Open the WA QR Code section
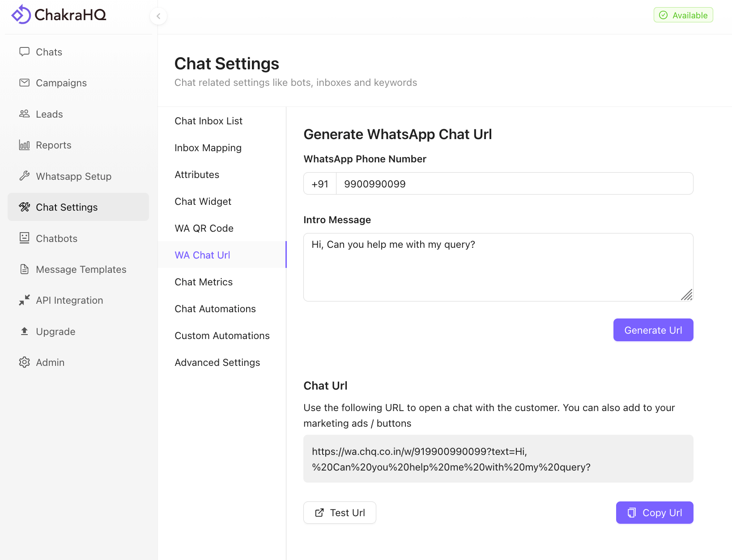 [204, 228]
